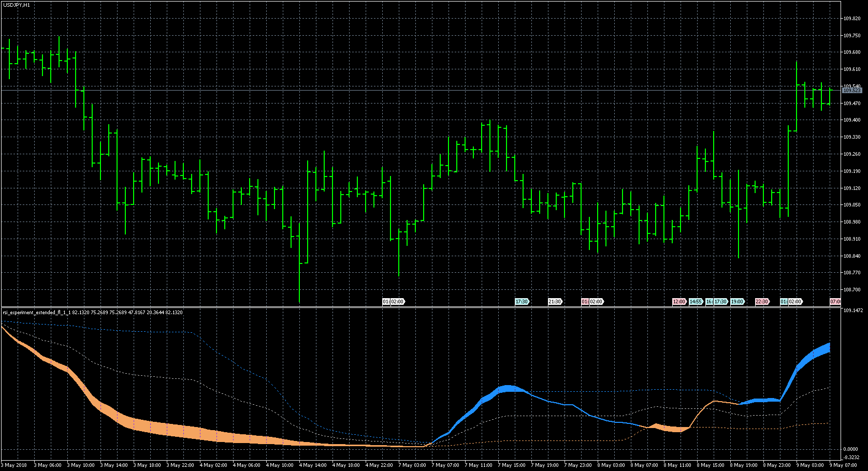
Task: Open the cyan 14:55 event marker
Action: pyautogui.click(x=696, y=302)
